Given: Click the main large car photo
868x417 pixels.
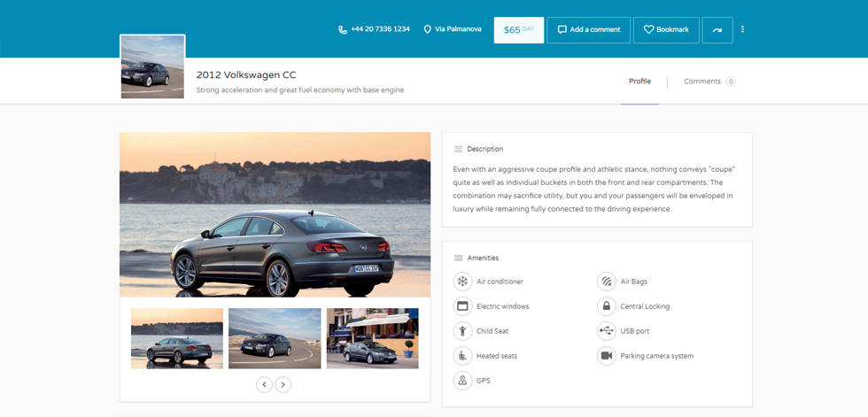Looking at the screenshot, I should coord(275,214).
